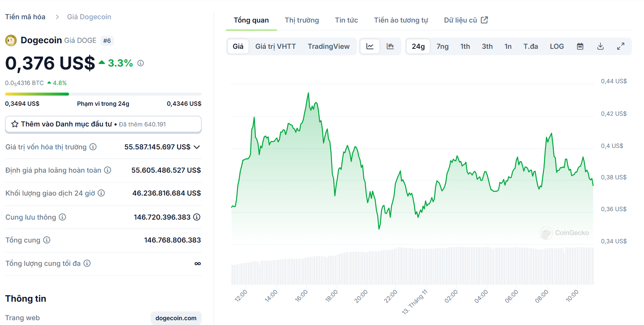This screenshot has width=644, height=325.
Task: Go to Tiền mã hóa breadcrumb link
Action: pyautogui.click(x=25, y=17)
